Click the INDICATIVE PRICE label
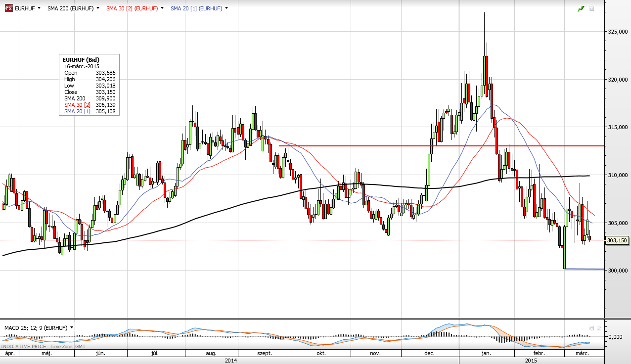The image size is (631, 364). point(23,347)
